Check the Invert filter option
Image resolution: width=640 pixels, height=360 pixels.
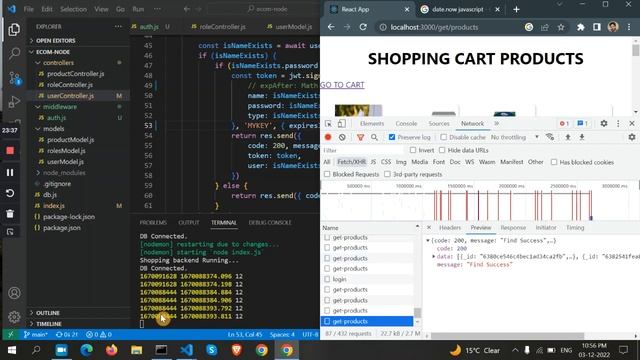(413, 150)
